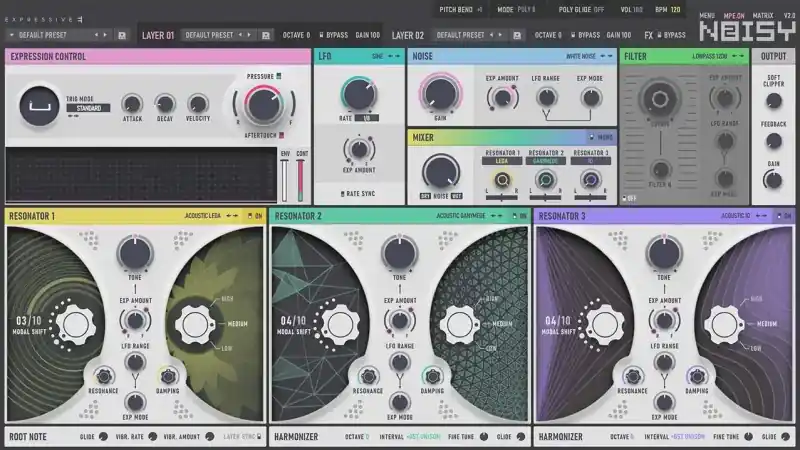Click the Noise LFO Range knob
This screenshot has width=800, height=450.
click(x=546, y=97)
